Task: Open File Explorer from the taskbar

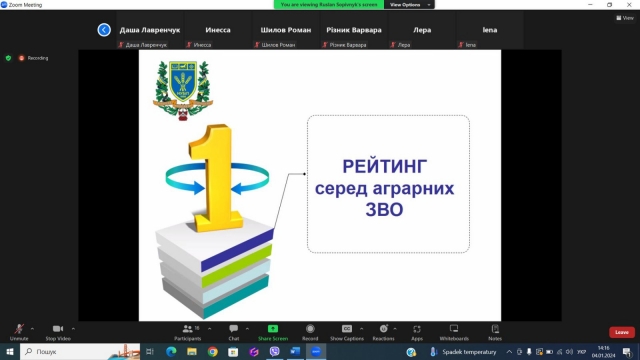Action: 192,351
